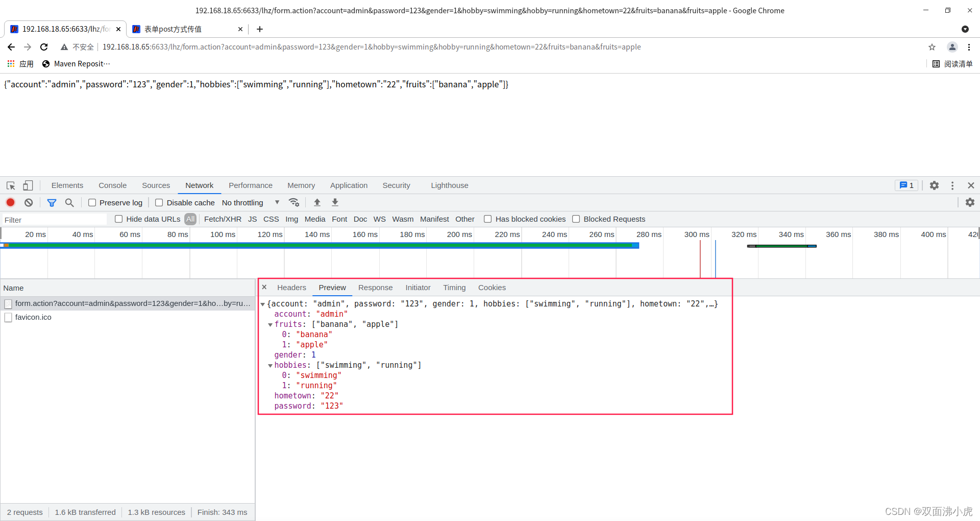Open the Console panel

112,185
